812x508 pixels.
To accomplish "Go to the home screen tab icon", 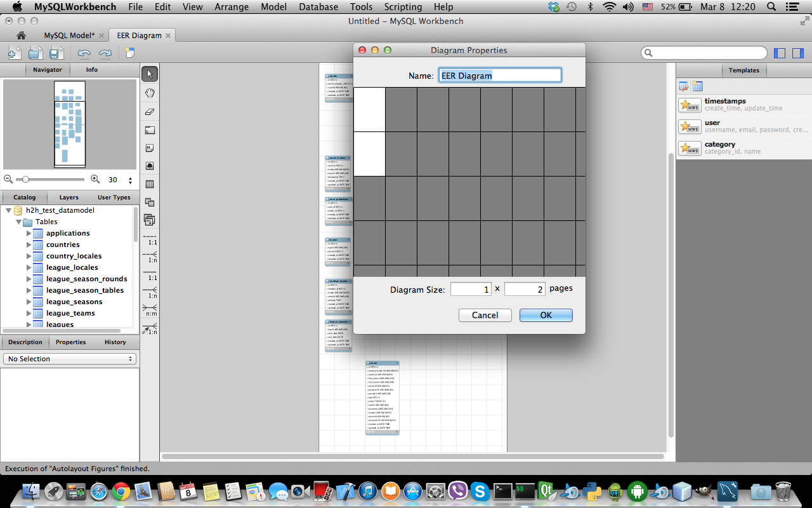I will tap(22, 36).
